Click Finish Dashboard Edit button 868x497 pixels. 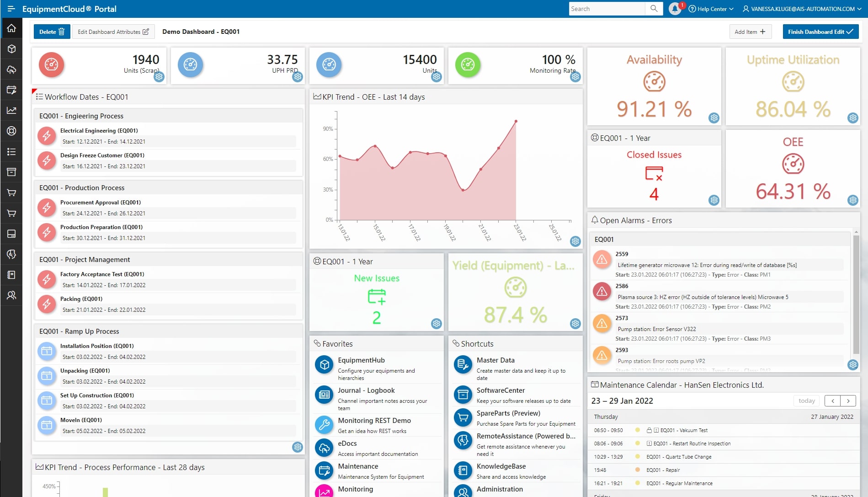pyautogui.click(x=820, y=32)
